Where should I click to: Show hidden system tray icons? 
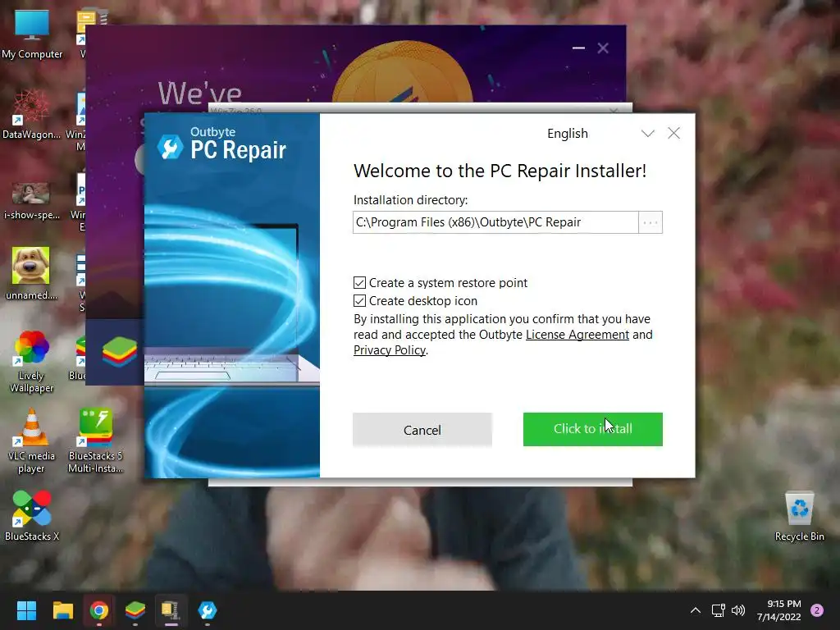696,610
